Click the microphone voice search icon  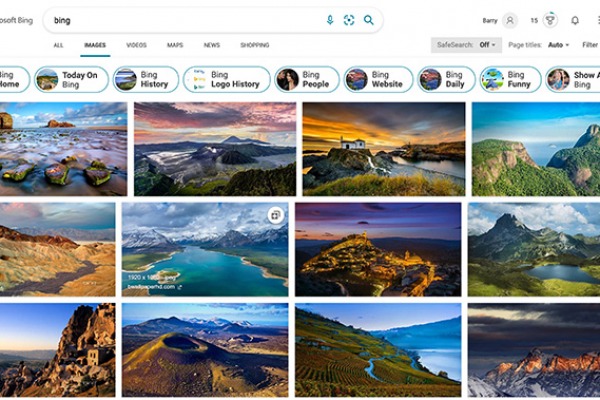pyautogui.click(x=330, y=20)
